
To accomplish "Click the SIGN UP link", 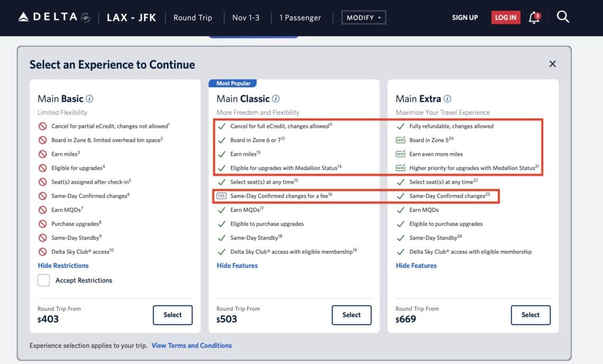I will pyautogui.click(x=465, y=17).
